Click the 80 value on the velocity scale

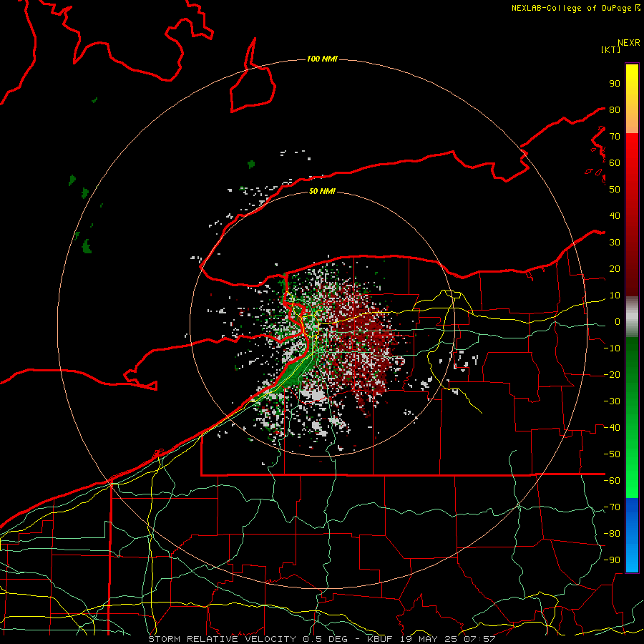pos(615,110)
